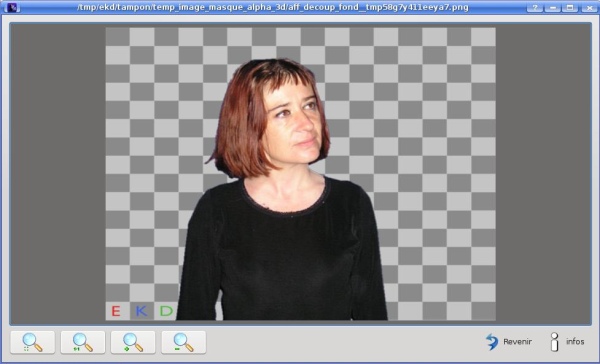The height and width of the screenshot is (364, 600).
Task: Set zoom to actual size 1:1
Action: (x=83, y=342)
